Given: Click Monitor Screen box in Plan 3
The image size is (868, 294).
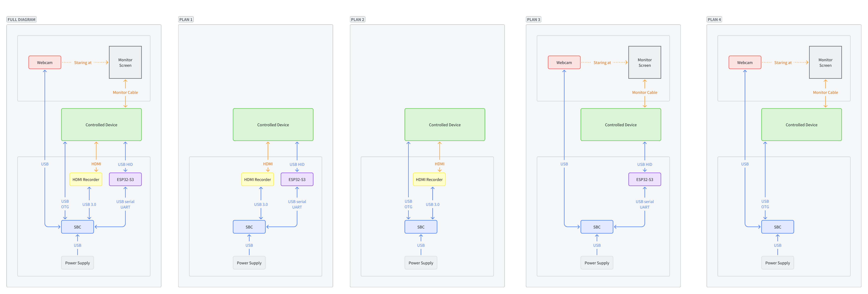Looking at the screenshot, I should [x=644, y=63].
